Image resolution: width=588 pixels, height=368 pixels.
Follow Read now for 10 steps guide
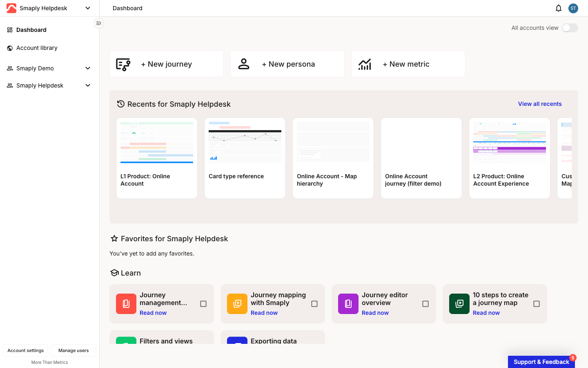click(x=486, y=313)
